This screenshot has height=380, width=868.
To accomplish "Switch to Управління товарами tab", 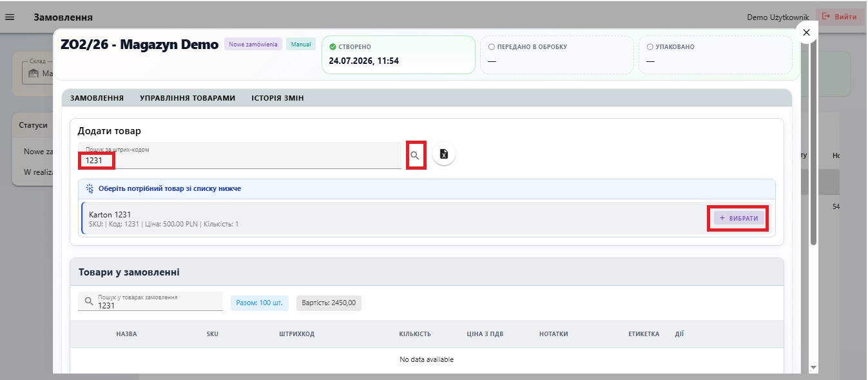I will point(188,98).
